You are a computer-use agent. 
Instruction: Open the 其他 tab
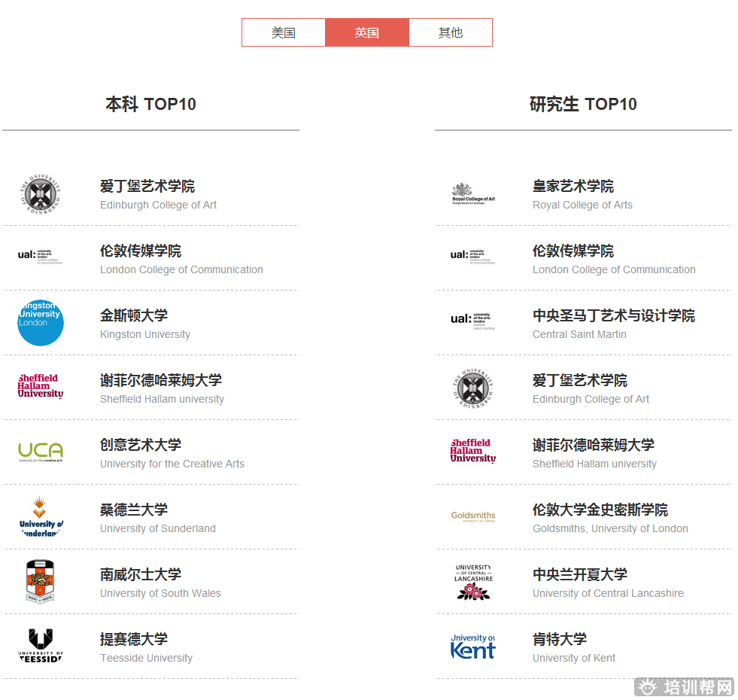pyautogui.click(x=451, y=32)
